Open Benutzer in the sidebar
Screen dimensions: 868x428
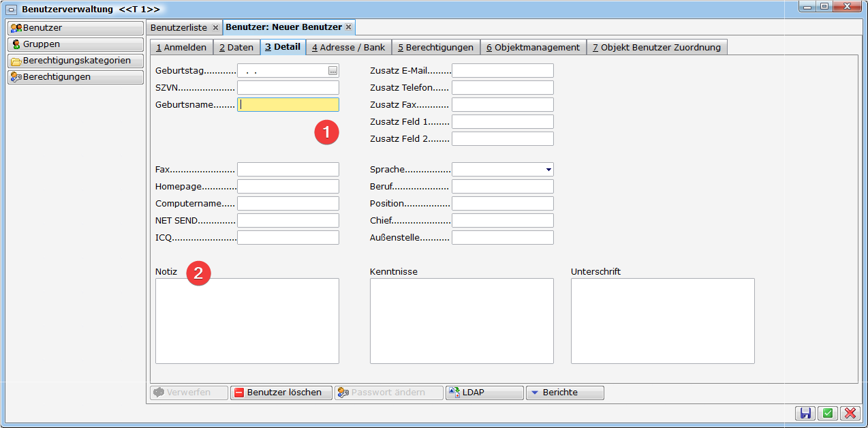tap(75, 28)
